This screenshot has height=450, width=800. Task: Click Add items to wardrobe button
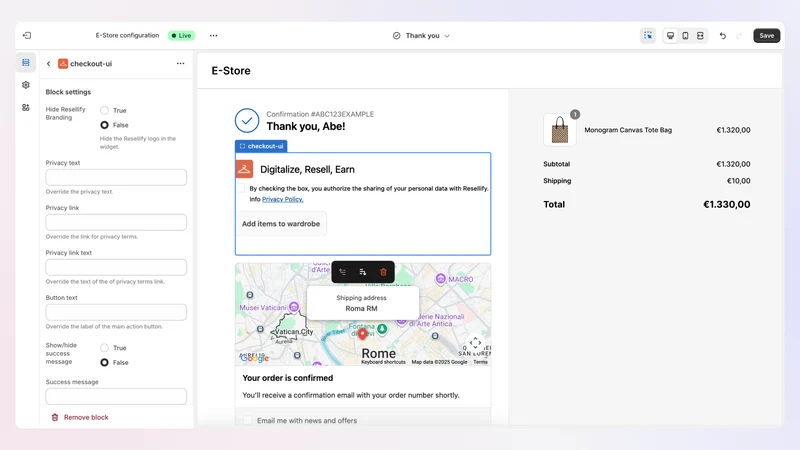pos(281,223)
